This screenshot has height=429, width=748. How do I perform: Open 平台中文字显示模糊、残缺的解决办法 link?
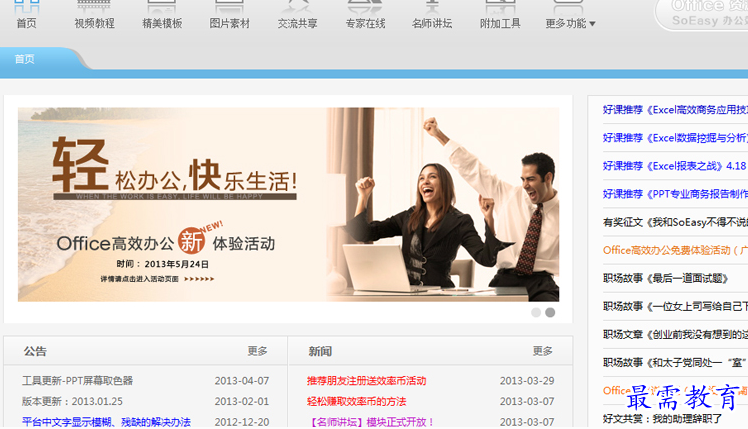point(106,422)
